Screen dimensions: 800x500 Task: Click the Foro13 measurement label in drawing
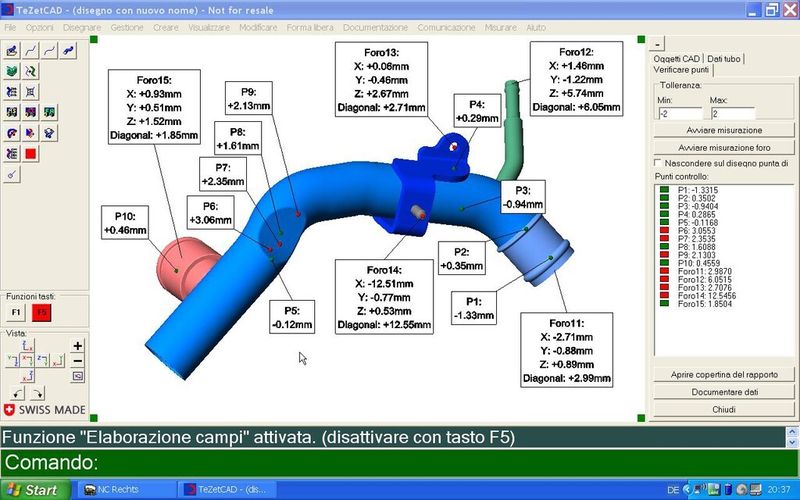[381, 80]
